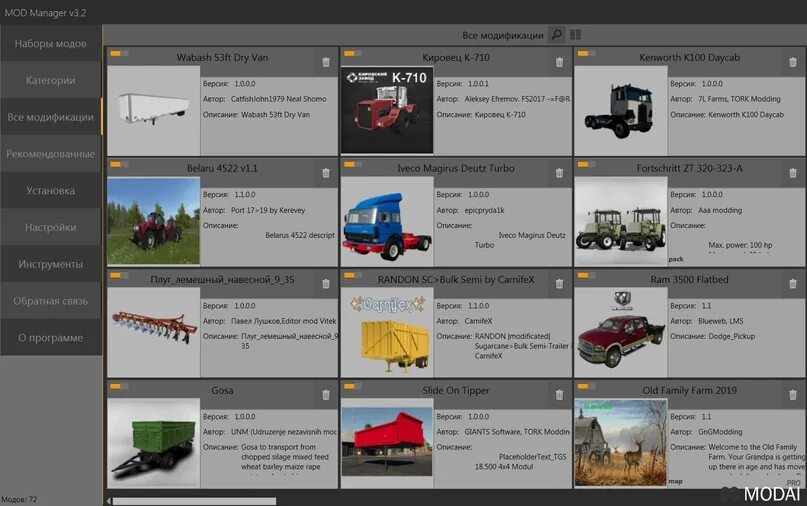The width and height of the screenshot is (807, 506).
Task: Delete the Wabash 53ft Dry Van mod
Action: [x=326, y=62]
